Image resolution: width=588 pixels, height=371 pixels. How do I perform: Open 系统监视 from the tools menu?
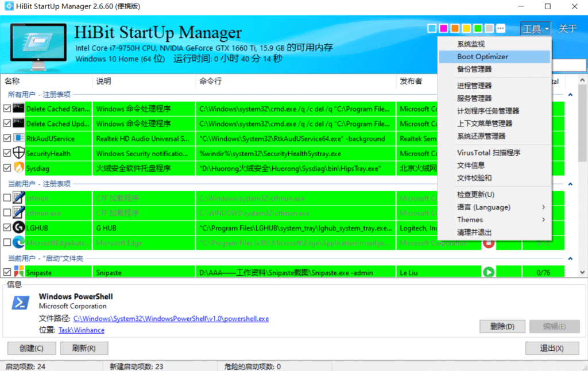pyautogui.click(x=494, y=44)
